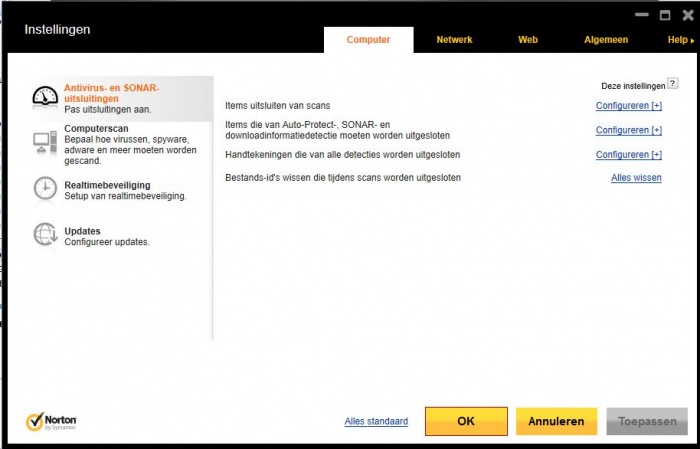The width and height of the screenshot is (700, 449).
Task: Click the Antivirus gauge icon in sidebar
Action: coord(45,96)
